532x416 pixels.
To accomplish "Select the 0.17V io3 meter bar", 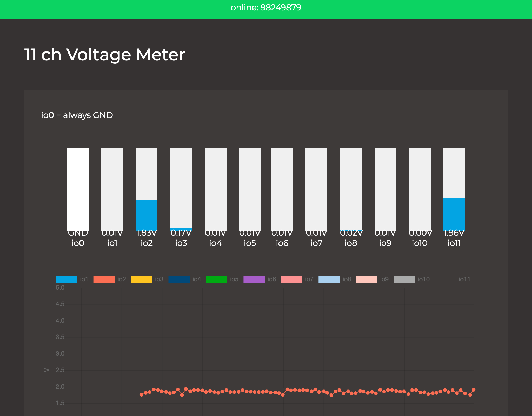I will (x=181, y=189).
